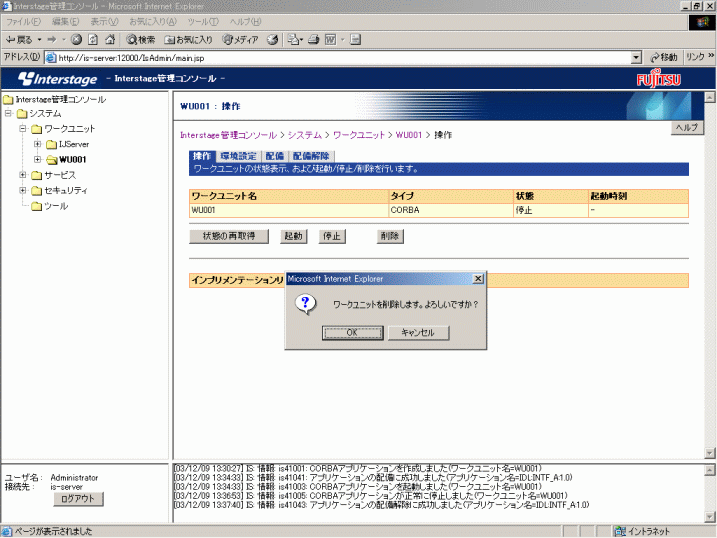The width and height of the screenshot is (717, 538).
Task: Open the Back button history dropdown arrow
Action: coord(39,40)
